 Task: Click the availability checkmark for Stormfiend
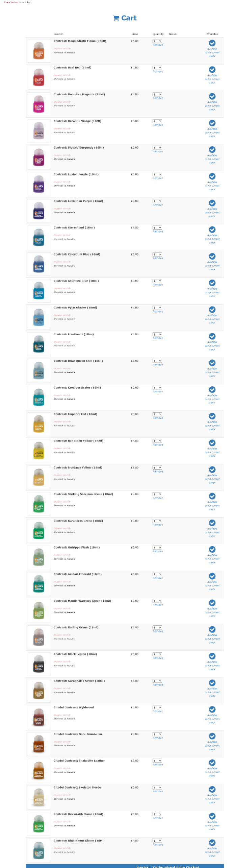212,230
